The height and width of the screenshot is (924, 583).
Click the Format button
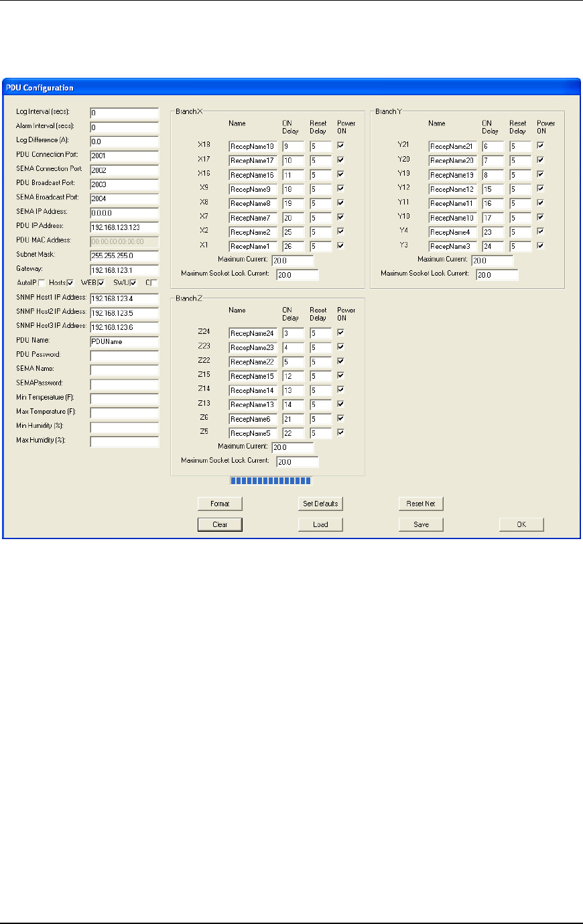[219, 504]
